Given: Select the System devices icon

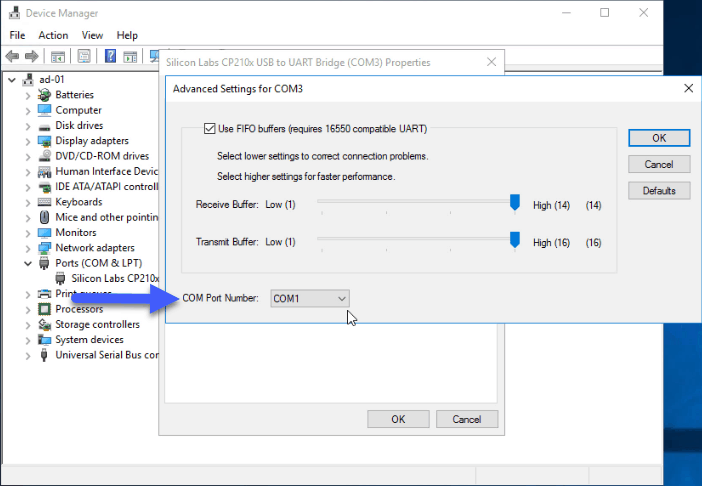Looking at the screenshot, I should [44, 340].
